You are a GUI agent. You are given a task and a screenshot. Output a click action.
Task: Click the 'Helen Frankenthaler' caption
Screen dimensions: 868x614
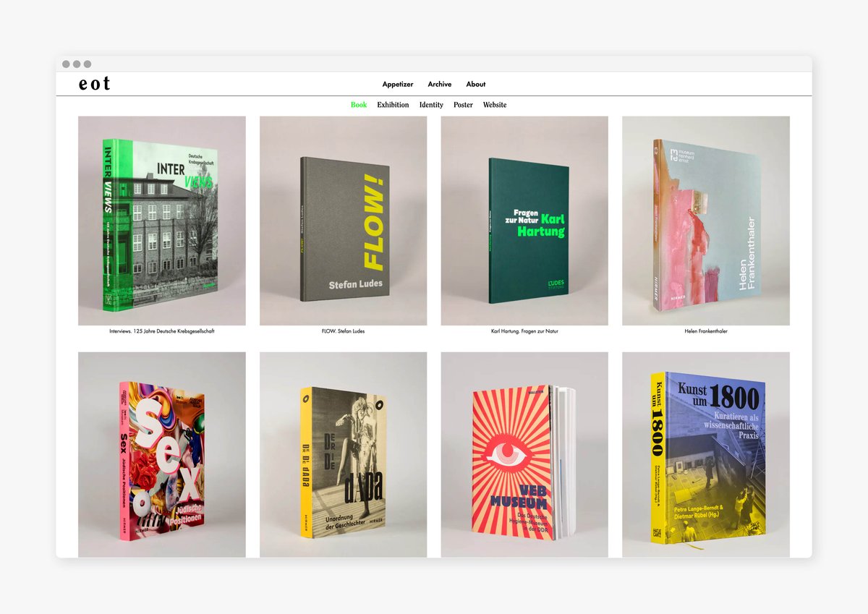(706, 331)
